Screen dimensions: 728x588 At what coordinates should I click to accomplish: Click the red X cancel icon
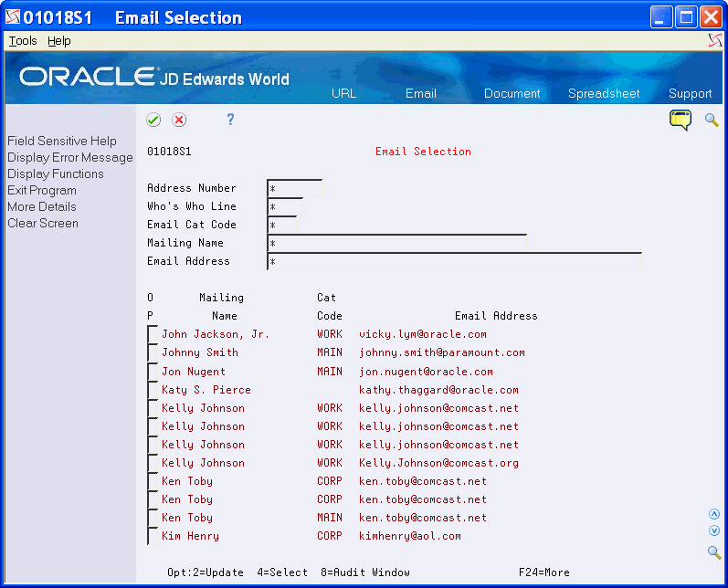pos(179,120)
